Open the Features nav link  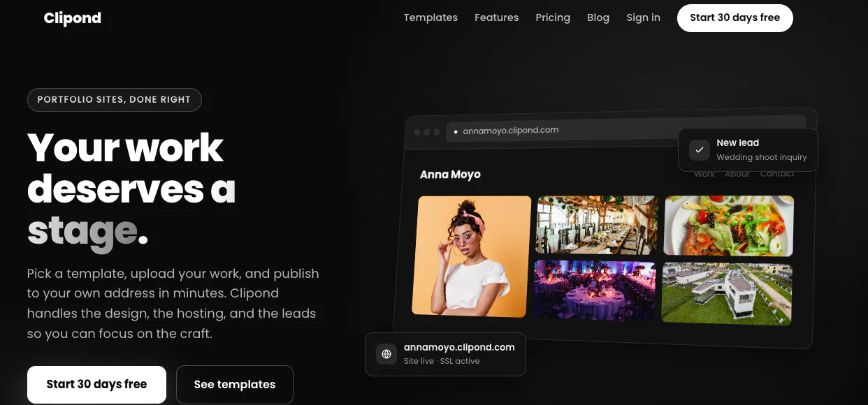496,17
